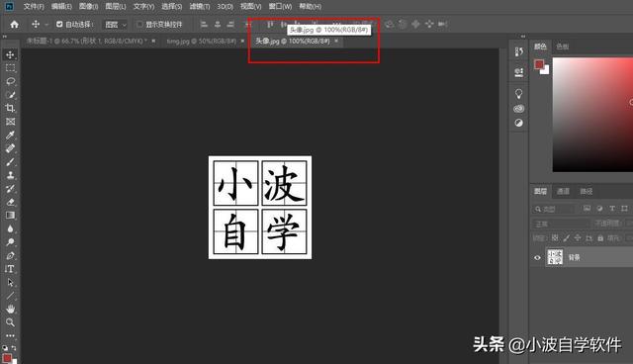
Task: Toggle the 自动选择 checkbox
Action: tap(59, 24)
